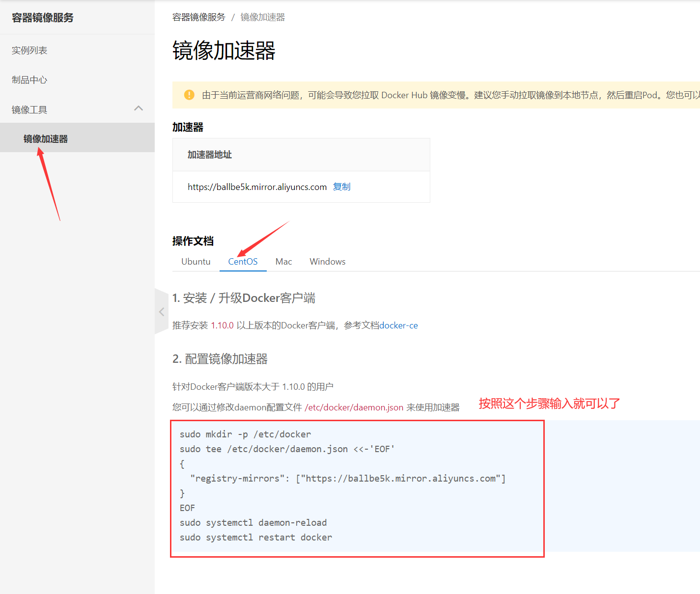700x594 pixels.
Task: Click the 1.10.0 version text
Action: click(222, 325)
